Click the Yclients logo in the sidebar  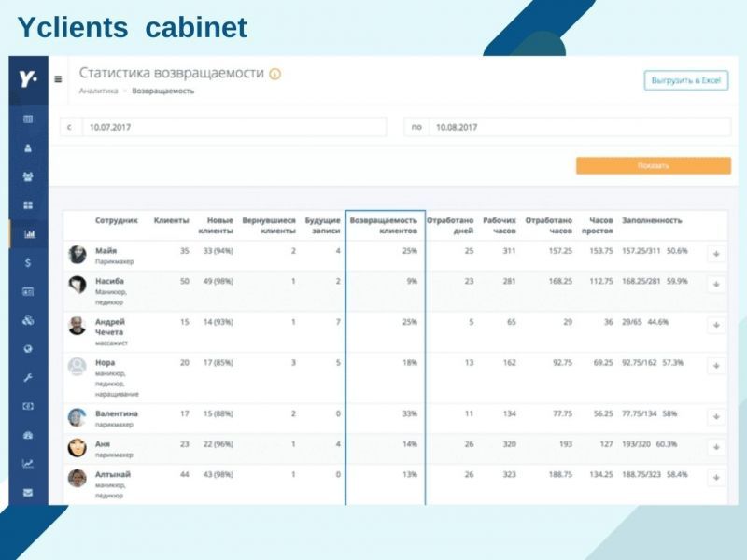[x=28, y=79]
